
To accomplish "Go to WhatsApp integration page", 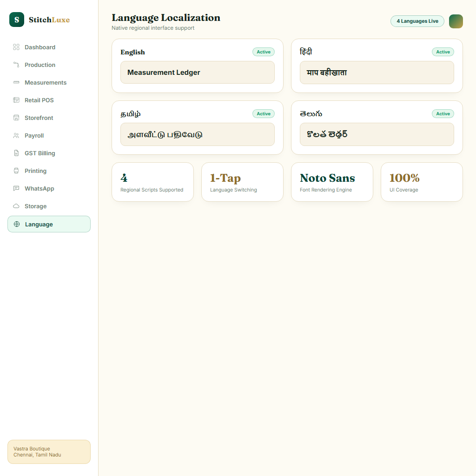I will coord(49,188).
